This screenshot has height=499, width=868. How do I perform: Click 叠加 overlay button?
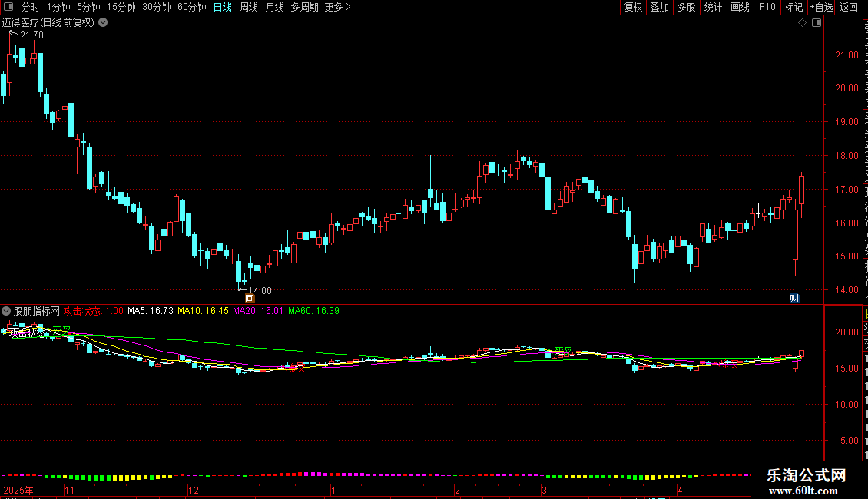[x=659, y=7]
